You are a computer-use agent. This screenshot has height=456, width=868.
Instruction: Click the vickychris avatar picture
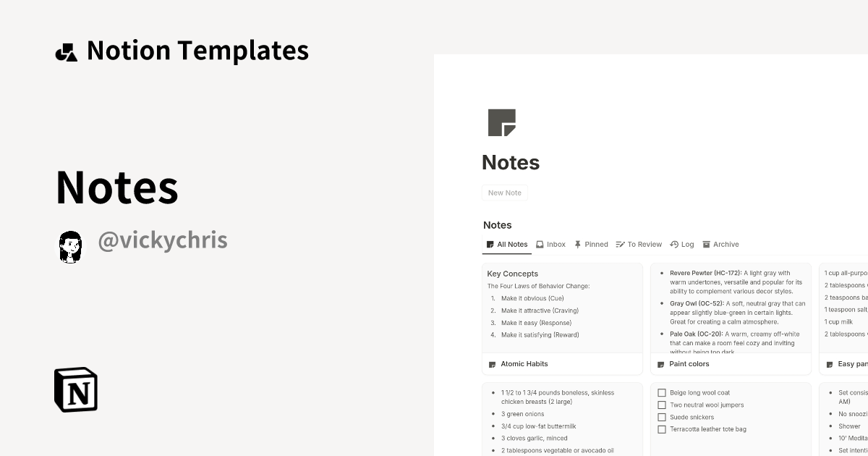69,245
